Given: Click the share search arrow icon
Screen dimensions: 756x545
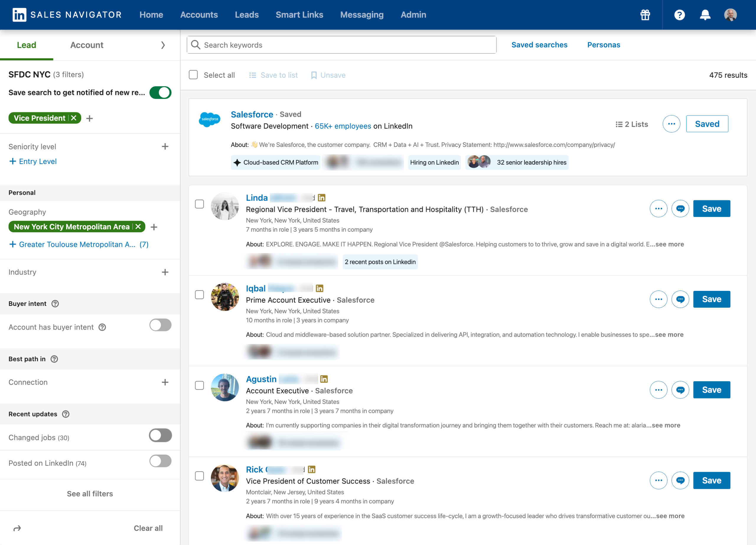Looking at the screenshot, I should 17,528.
